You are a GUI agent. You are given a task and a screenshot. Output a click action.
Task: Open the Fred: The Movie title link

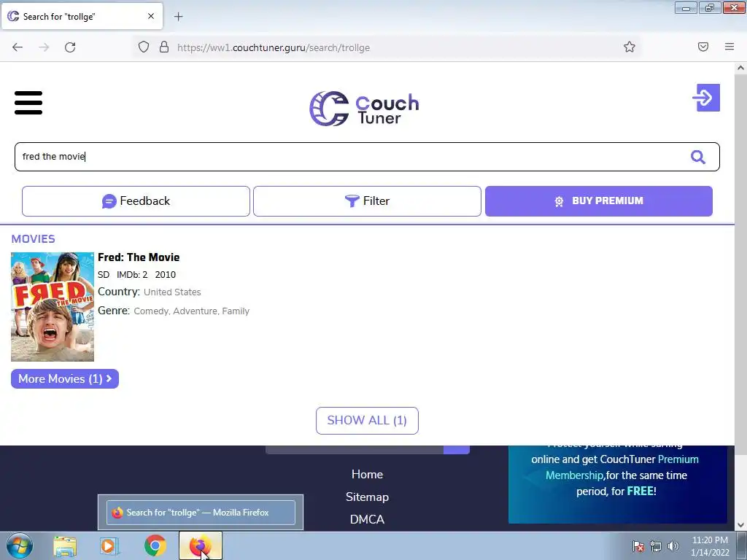(139, 257)
